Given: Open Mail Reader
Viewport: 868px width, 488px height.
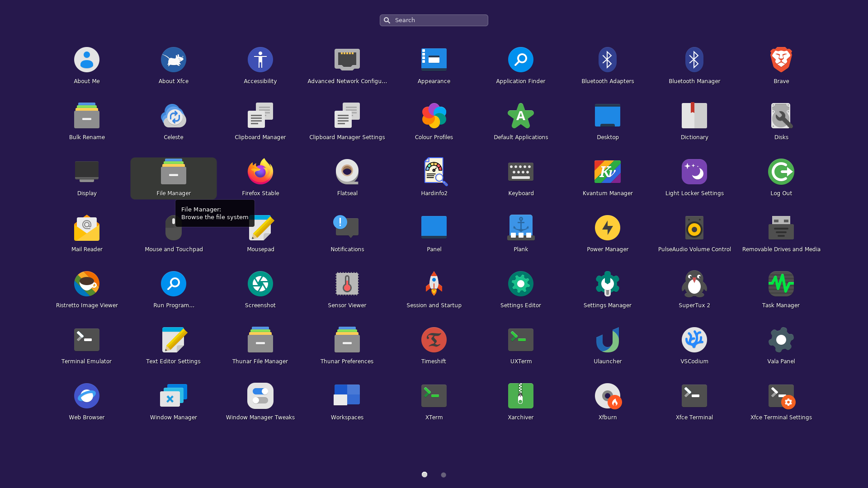Looking at the screenshot, I should [x=87, y=234].
